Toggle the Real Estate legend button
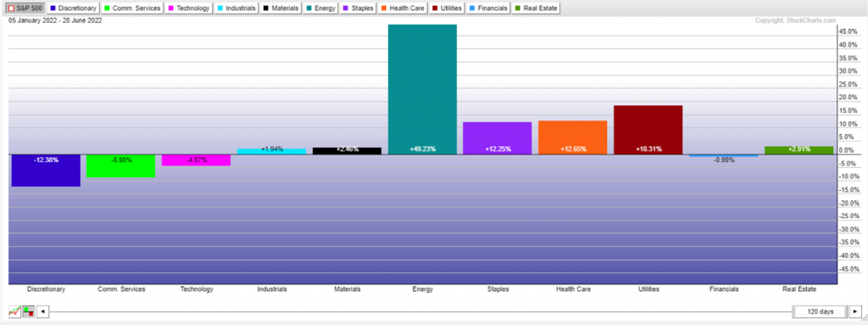868x325 pixels. pyautogui.click(x=537, y=8)
